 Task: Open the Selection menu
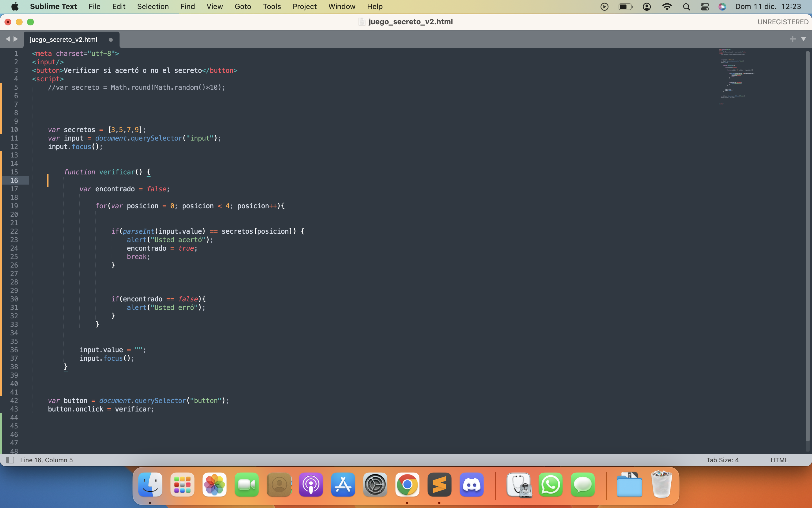tap(153, 6)
